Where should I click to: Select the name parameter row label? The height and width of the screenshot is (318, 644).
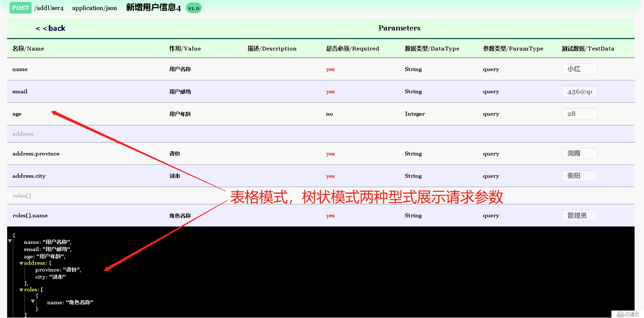click(x=20, y=69)
